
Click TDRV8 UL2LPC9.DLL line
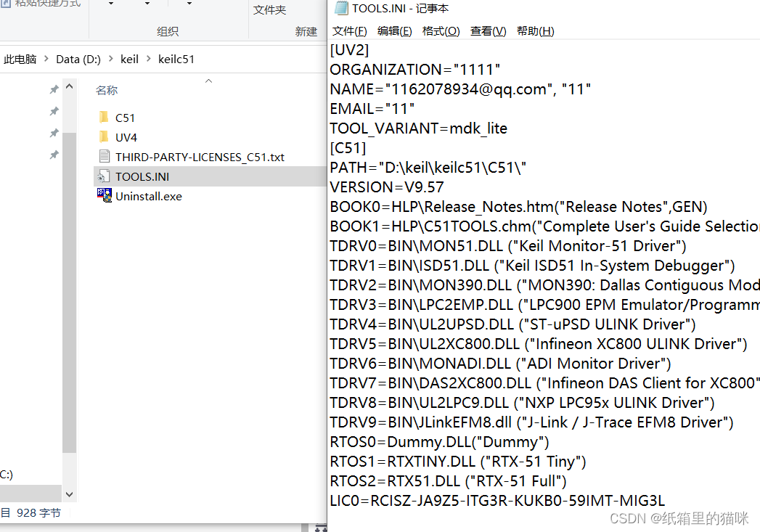523,403
